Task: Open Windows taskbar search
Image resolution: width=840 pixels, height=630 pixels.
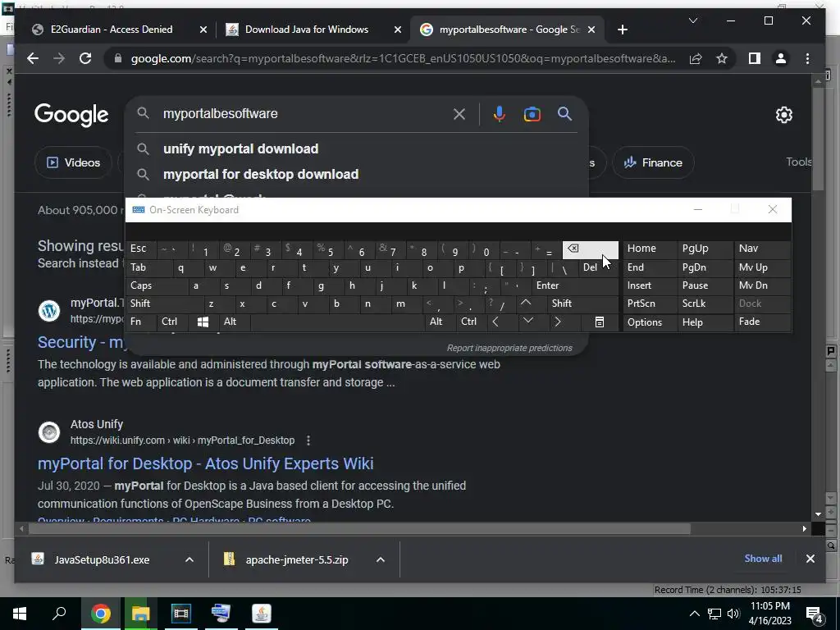Action: click(x=59, y=614)
